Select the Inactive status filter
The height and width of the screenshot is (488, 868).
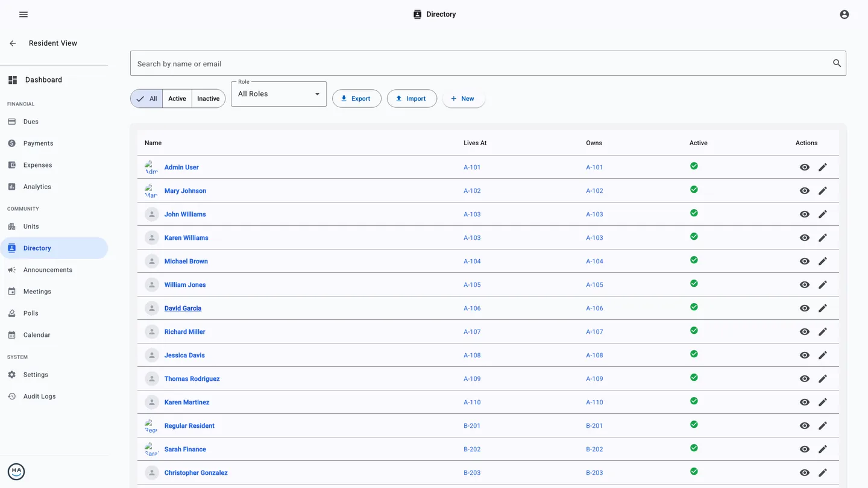(x=209, y=99)
